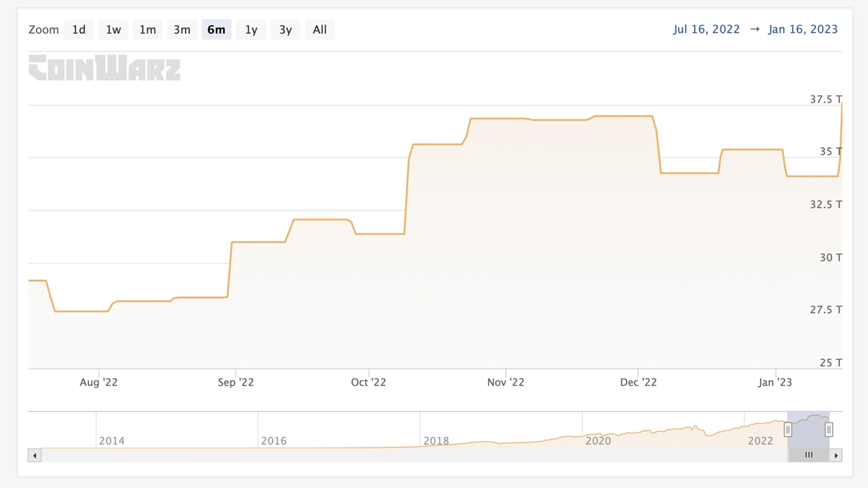Click the navigator scrollbar thumb
Viewport: 868px width, 488px height.
click(x=808, y=455)
